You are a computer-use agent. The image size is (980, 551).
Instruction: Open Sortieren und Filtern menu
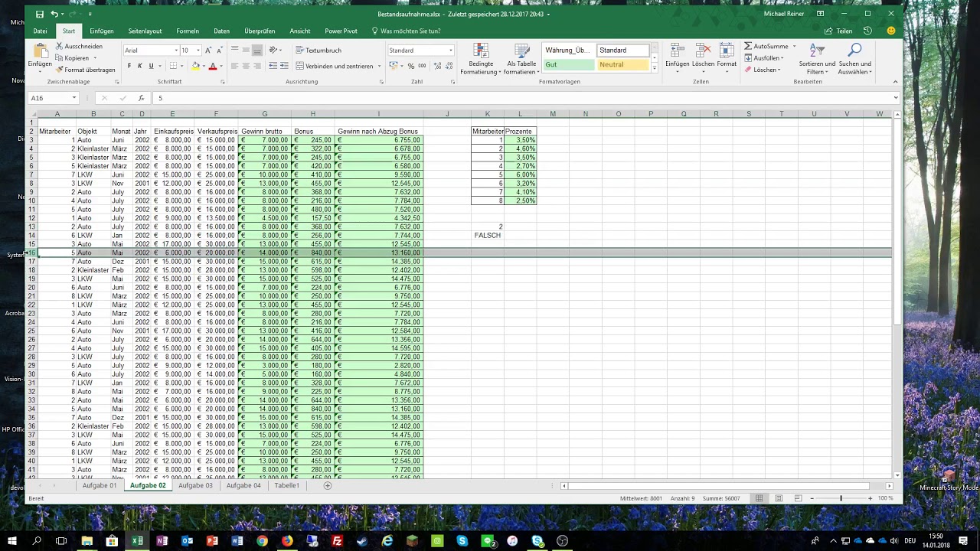pos(817,59)
